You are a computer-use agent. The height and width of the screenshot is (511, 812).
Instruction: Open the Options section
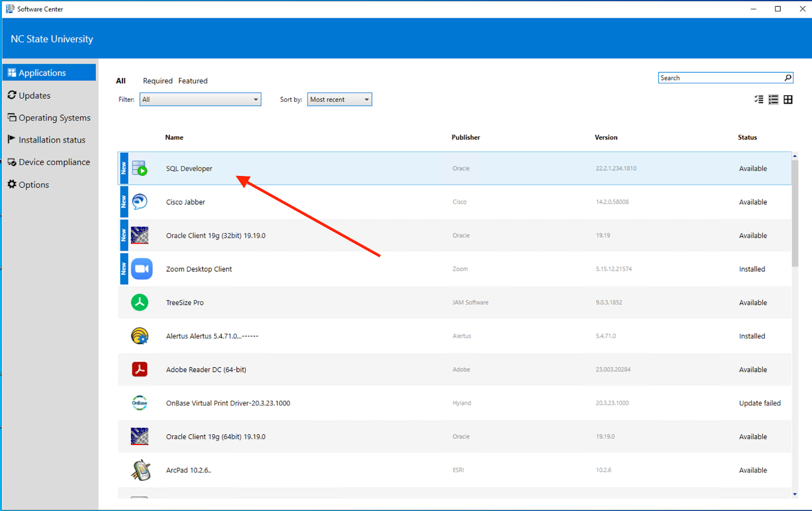(x=33, y=185)
